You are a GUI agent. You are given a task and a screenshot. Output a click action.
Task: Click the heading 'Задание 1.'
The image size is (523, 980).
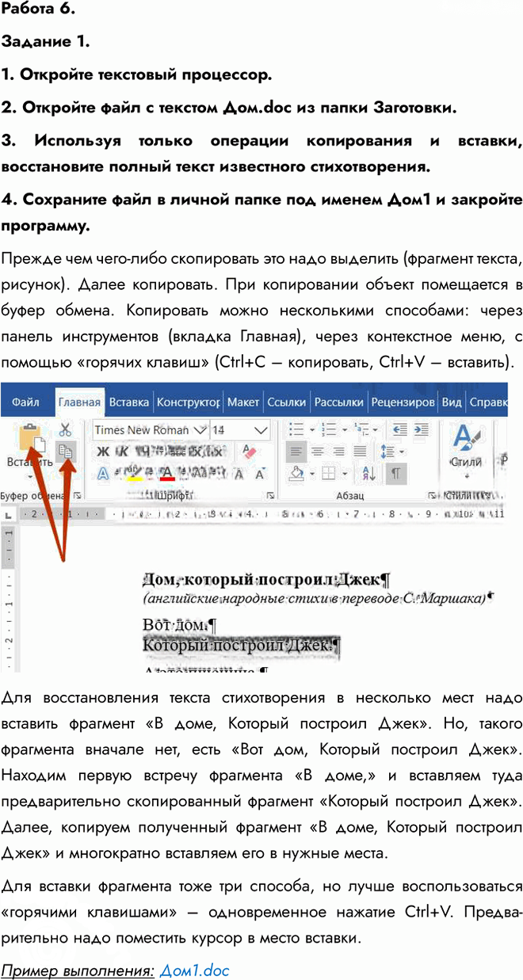point(45,42)
